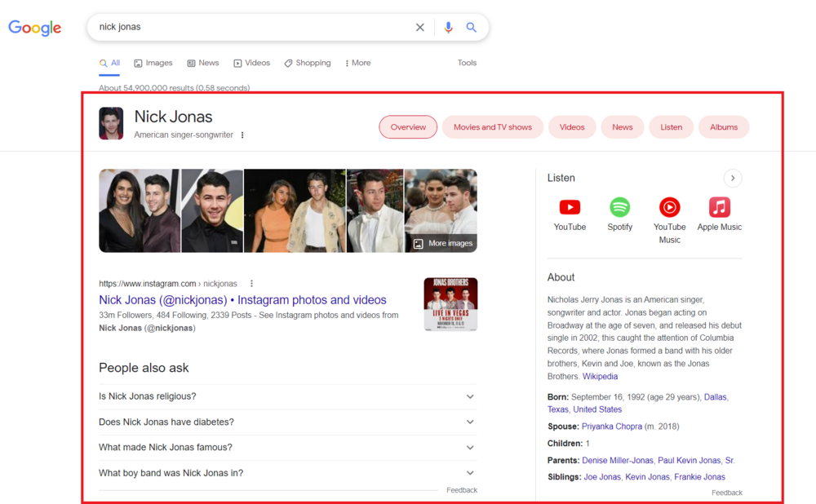Open Nick Jonas Instagram result link
The image size is (816, 504).
click(242, 299)
